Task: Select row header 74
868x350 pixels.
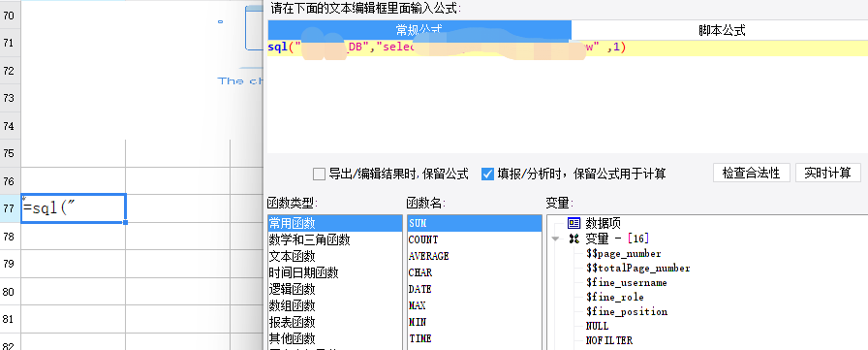Action: (x=10, y=126)
